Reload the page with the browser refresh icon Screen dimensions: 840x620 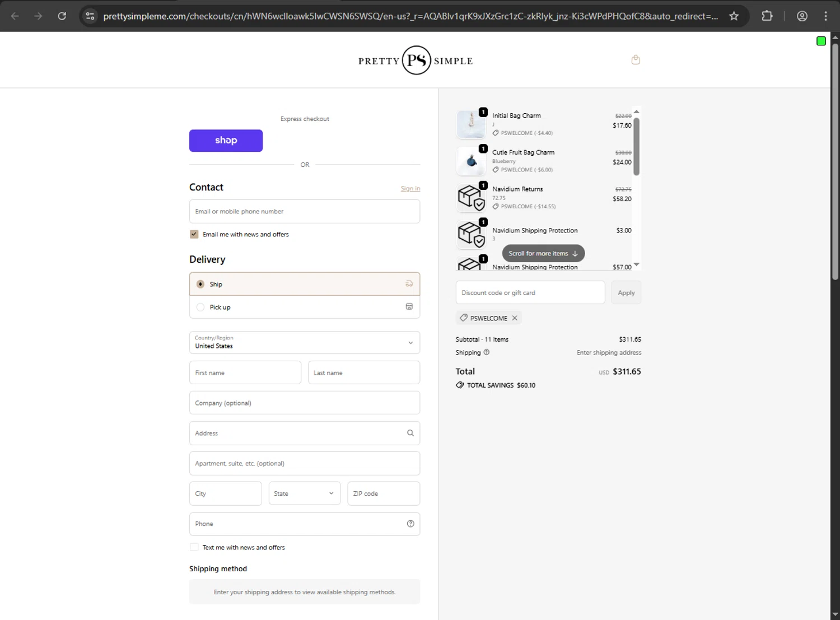62,16
